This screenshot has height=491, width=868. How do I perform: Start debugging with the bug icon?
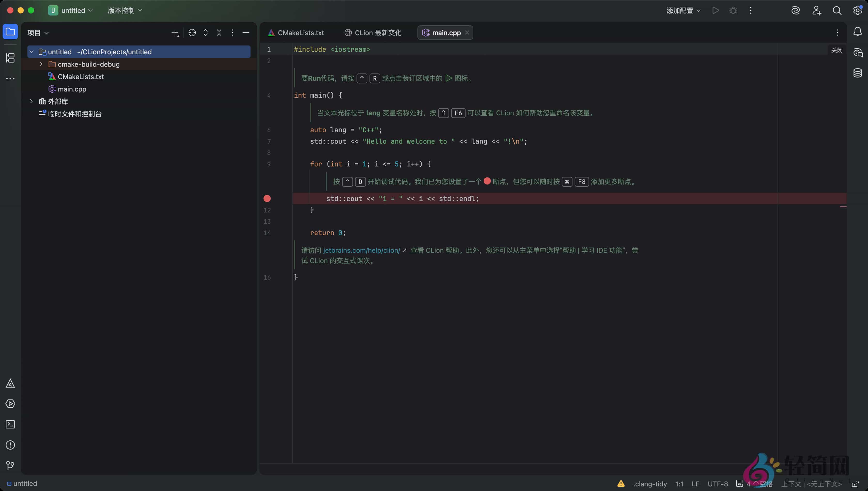point(733,10)
